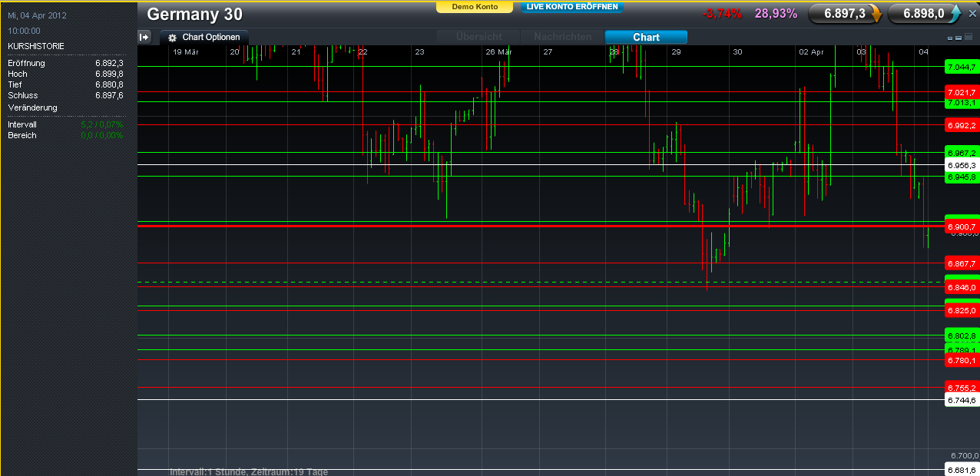Select the 6.825,0 red price level label
980x476 pixels.
click(x=962, y=310)
